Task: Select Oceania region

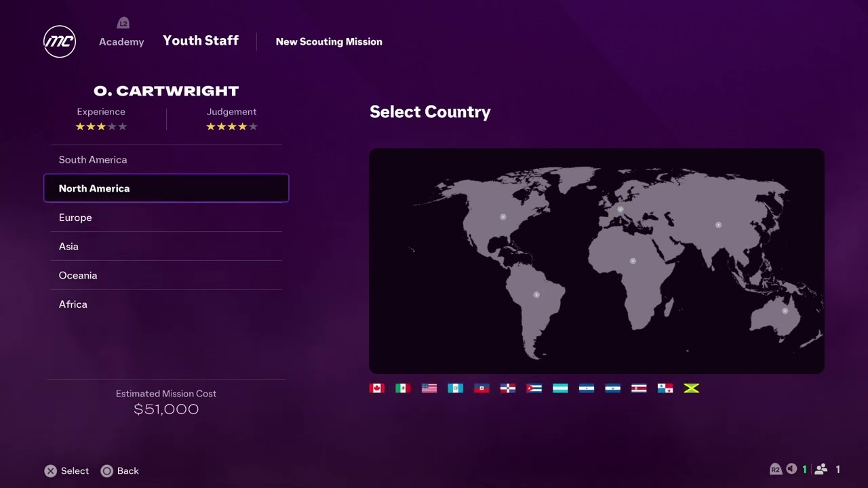Action: pyautogui.click(x=166, y=276)
